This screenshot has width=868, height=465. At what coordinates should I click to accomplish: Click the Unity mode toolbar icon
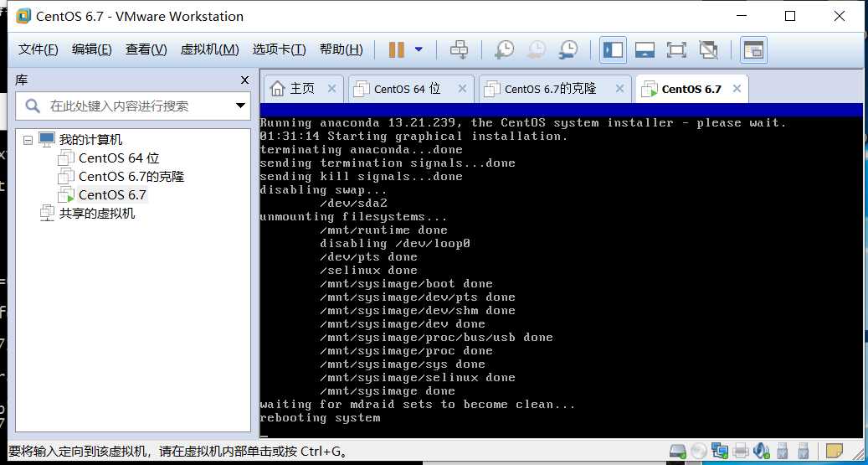point(709,50)
